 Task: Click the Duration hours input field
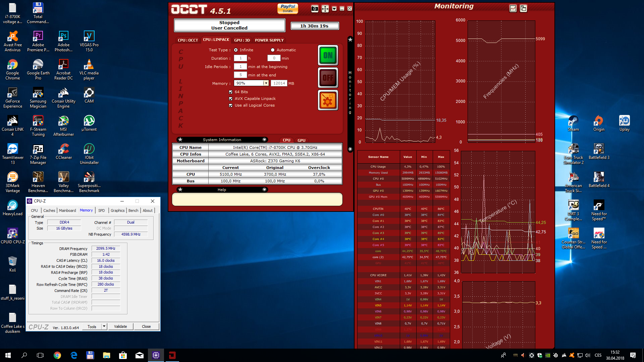tap(240, 58)
